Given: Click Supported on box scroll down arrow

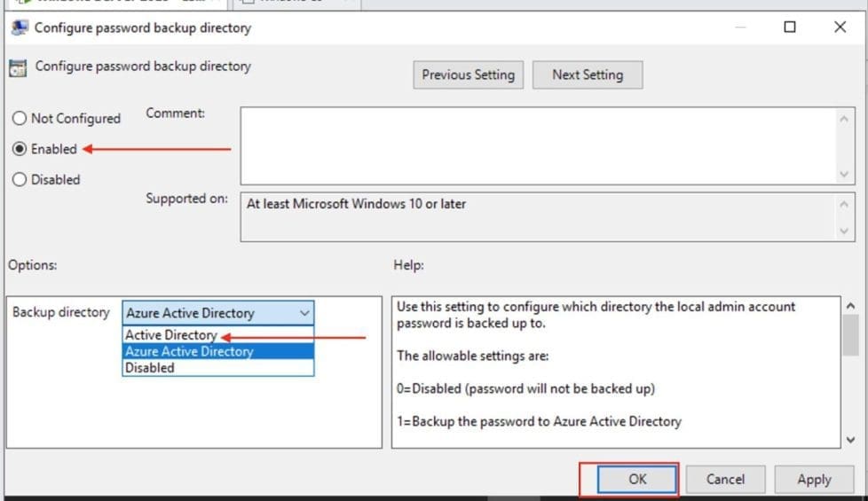Looking at the screenshot, I should pyautogui.click(x=844, y=231).
